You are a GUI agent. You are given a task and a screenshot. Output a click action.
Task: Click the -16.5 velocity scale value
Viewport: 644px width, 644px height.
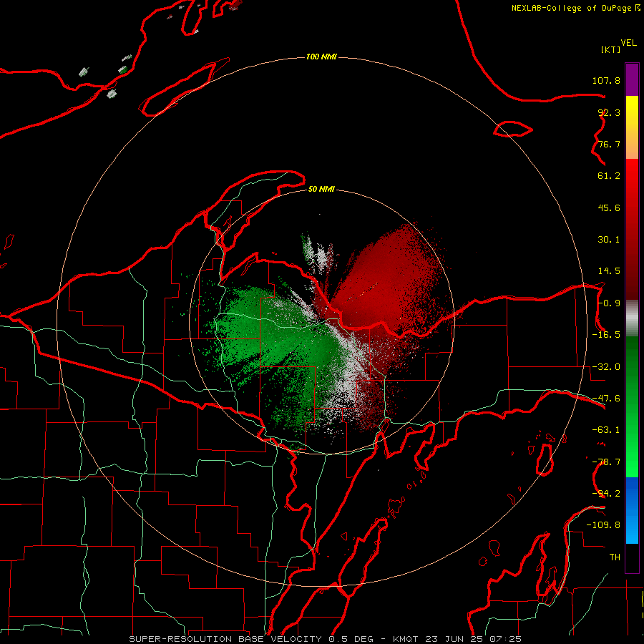(x=606, y=335)
